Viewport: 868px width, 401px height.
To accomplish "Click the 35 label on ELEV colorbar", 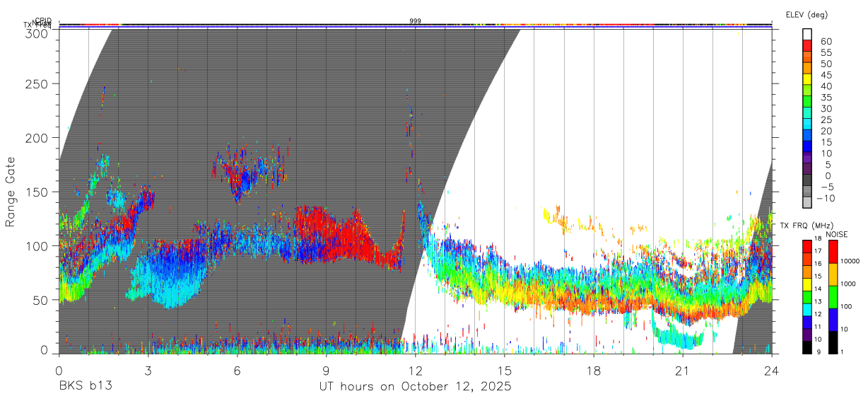I will pyautogui.click(x=826, y=98).
